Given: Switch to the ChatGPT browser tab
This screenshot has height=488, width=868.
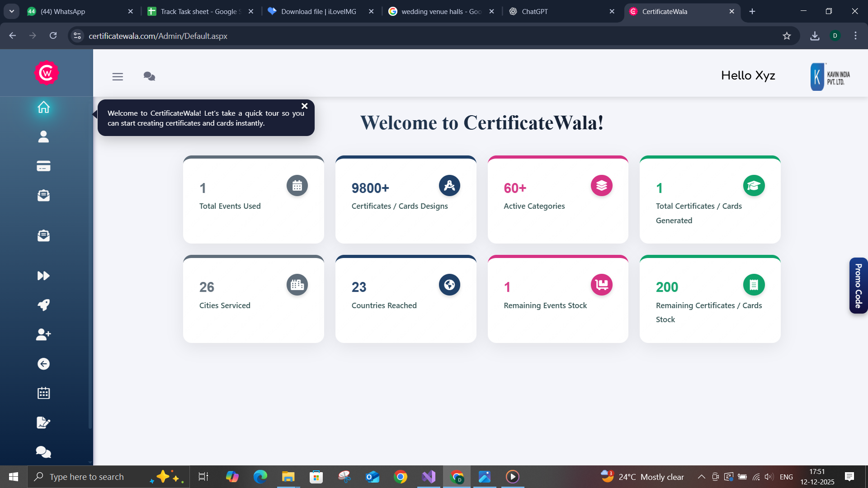Looking at the screenshot, I should tap(534, 11).
